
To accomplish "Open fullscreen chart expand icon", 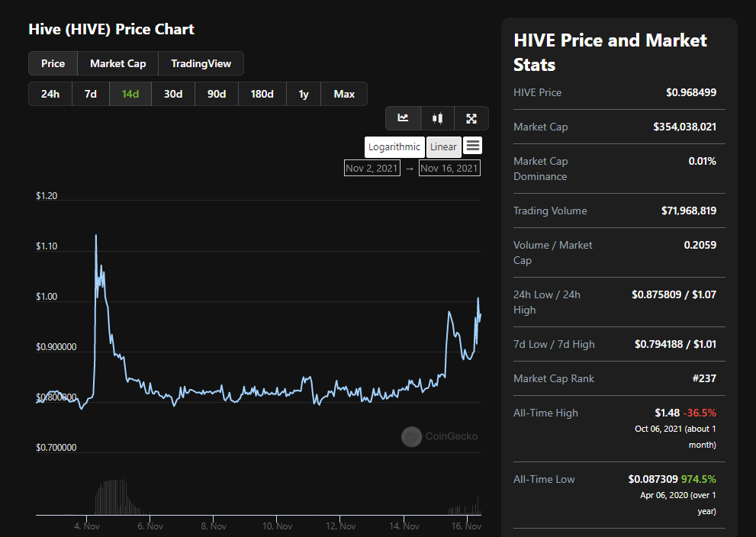I will (471, 118).
